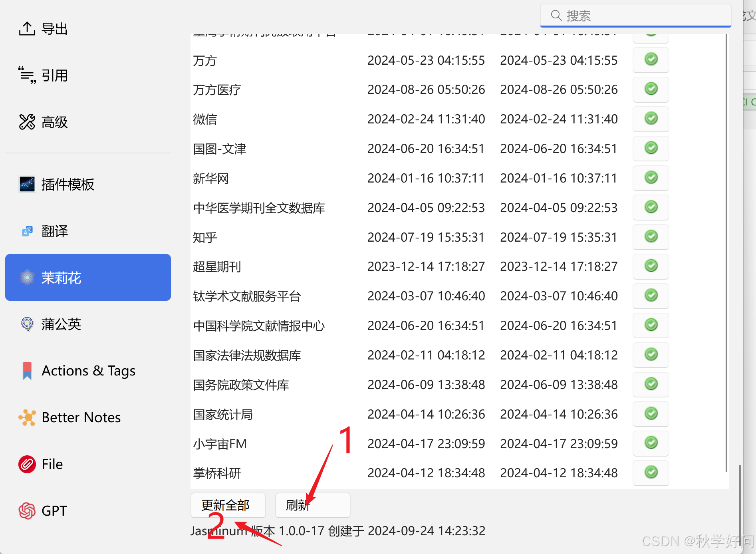Open the GPT pane

pos(88,511)
